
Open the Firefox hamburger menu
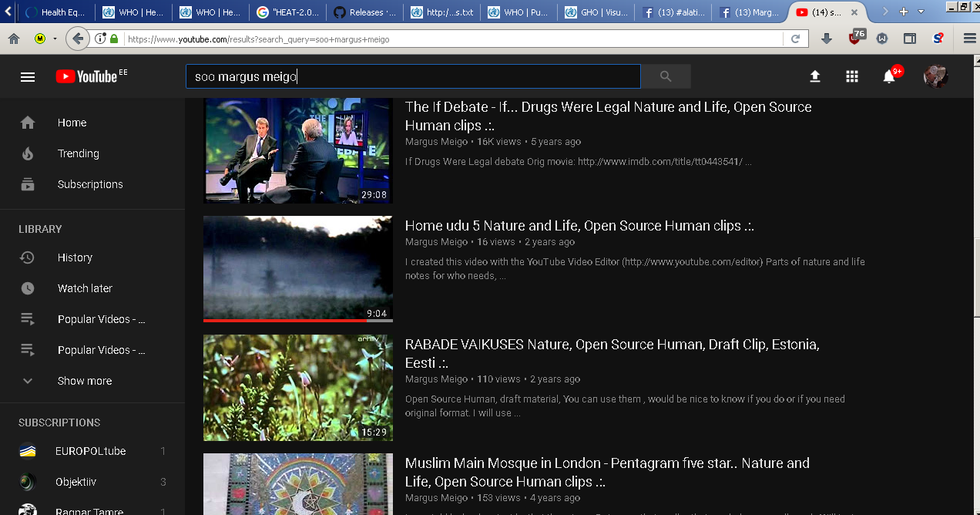(969, 39)
